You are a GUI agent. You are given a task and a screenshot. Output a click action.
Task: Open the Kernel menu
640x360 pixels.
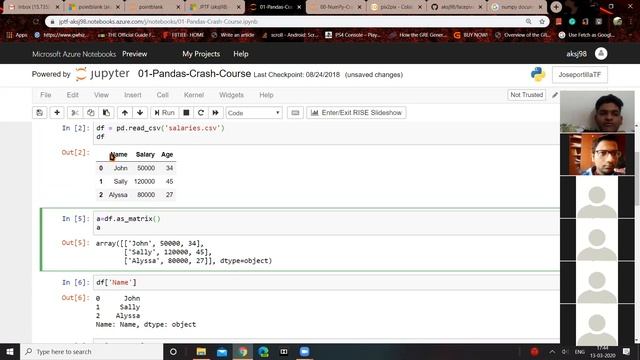pyautogui.click(x=194, y=95)
